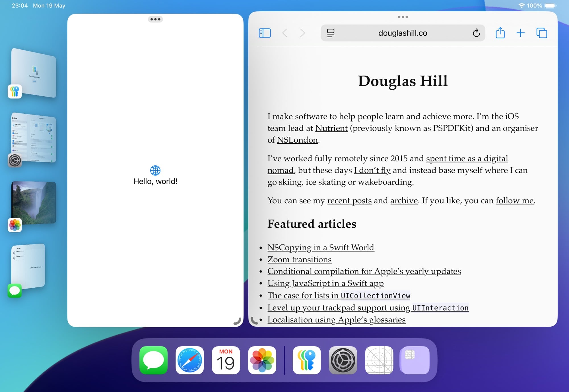Click the forward navigation arrow in Safari
Image resolution: width=569 pixels, height=392 pixels.
click(302, 33)
